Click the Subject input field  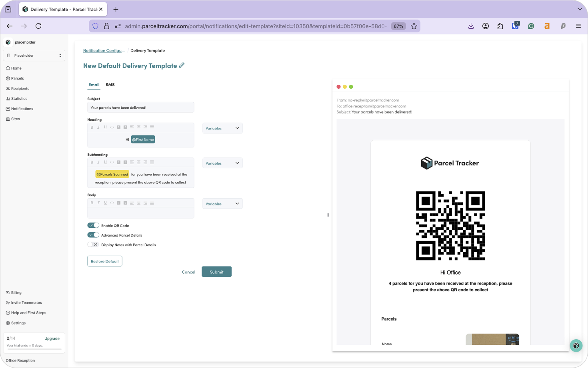click(x=140, y=107)
